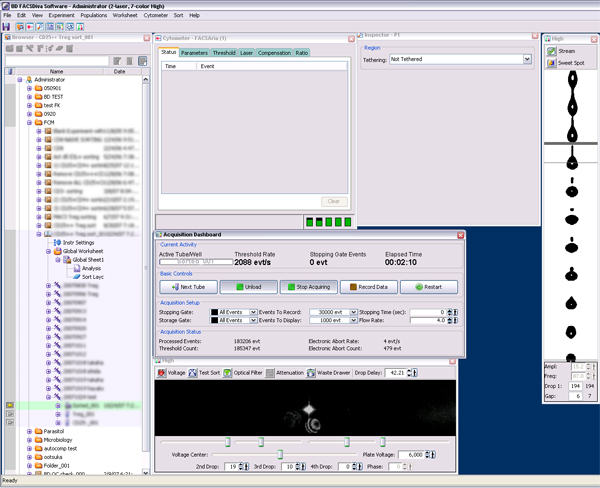This screenshot has width=600, height=488.
Task: Click the Attenuation icon
Action: (x=272, y=373)
